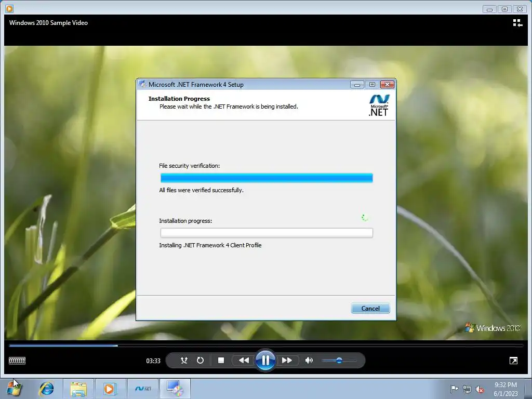Image resolution: width=532 pixels, height=399 pixels.
Task: Restore down the Media Player window
Action: (x=504, y=9)
